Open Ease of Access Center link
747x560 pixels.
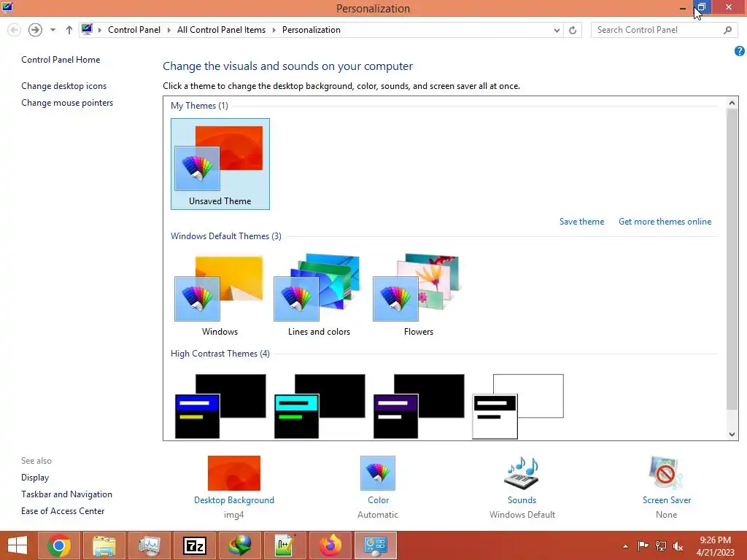(63, 510)
